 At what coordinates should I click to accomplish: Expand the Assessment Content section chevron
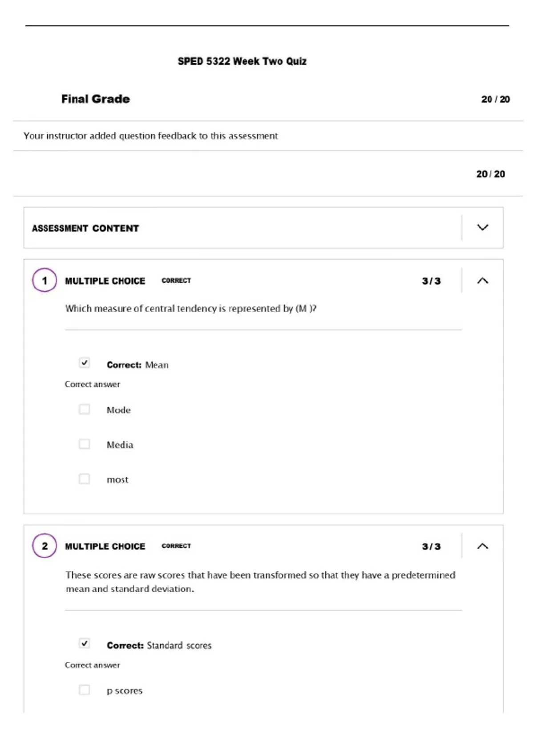point(482,228)
